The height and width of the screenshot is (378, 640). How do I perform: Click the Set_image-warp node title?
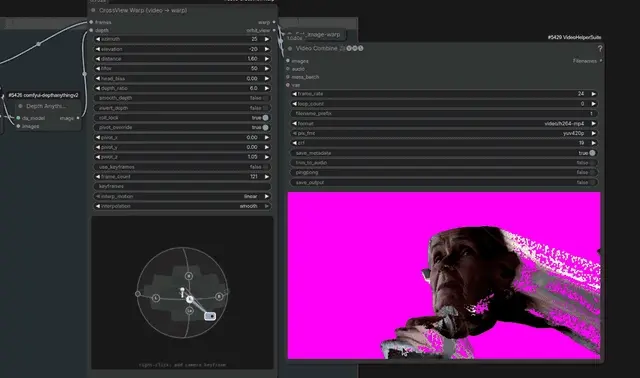318,35
